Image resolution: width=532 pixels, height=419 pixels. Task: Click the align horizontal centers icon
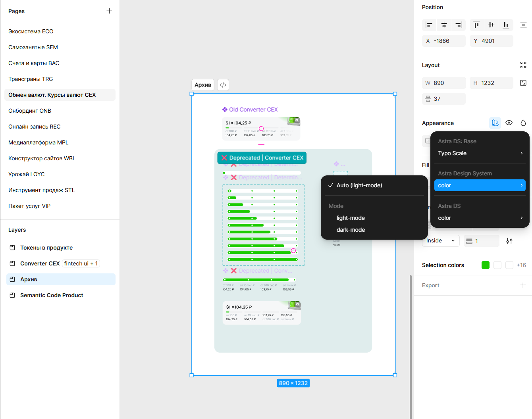pos(444,25)
